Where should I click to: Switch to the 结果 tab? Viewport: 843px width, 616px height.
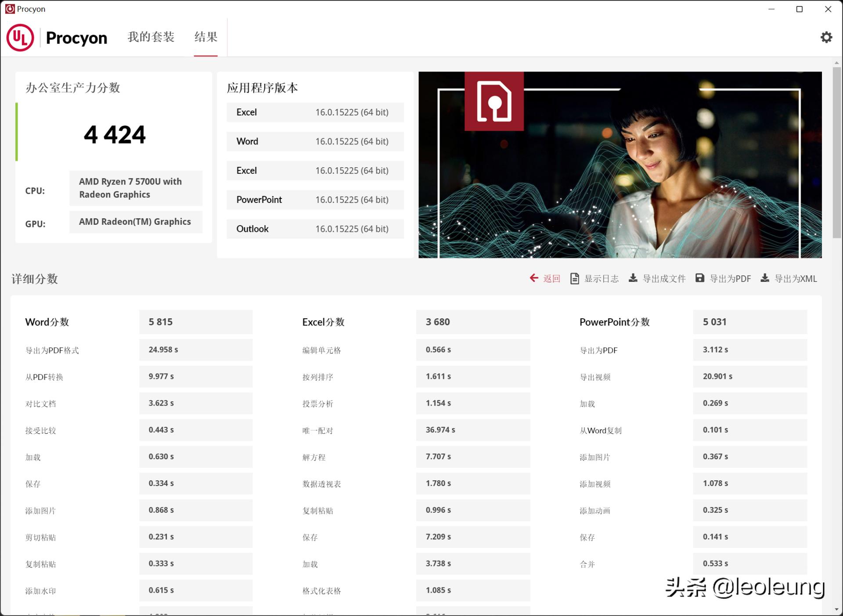click(205, 38)
